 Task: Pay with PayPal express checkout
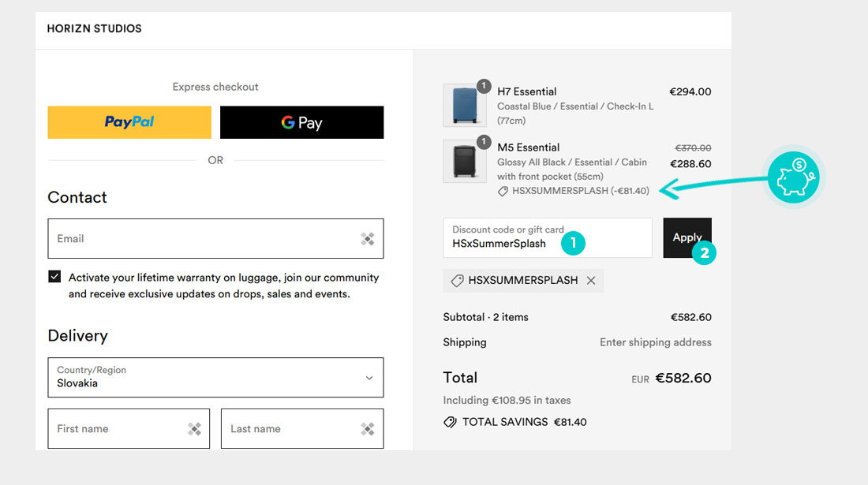point(129,122)
